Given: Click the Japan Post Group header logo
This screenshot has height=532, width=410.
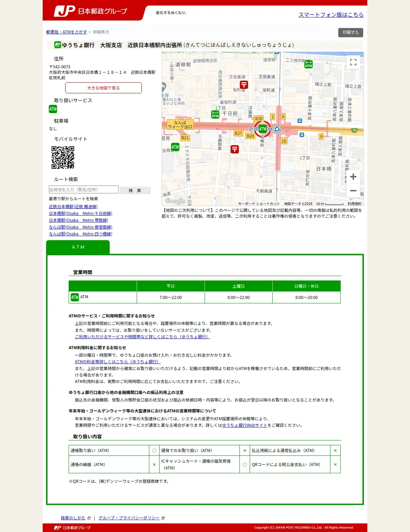Looking at the screenshot, I should [x=90, y=11].
